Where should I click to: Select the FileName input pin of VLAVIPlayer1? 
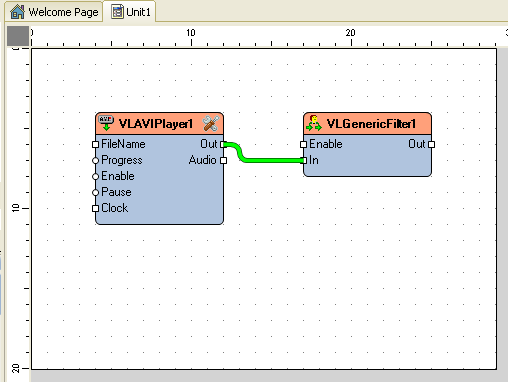pos(96,144)
